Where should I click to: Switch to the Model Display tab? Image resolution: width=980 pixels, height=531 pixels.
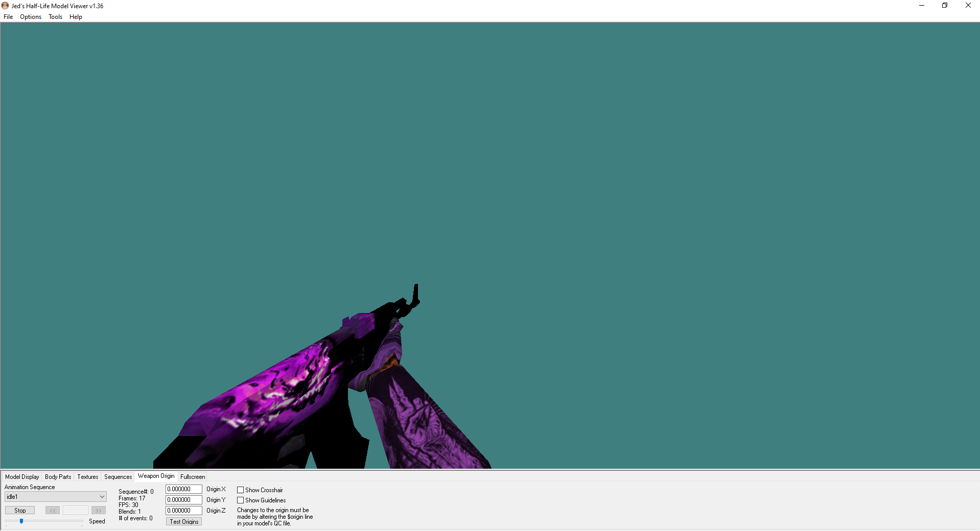point(22,477)
